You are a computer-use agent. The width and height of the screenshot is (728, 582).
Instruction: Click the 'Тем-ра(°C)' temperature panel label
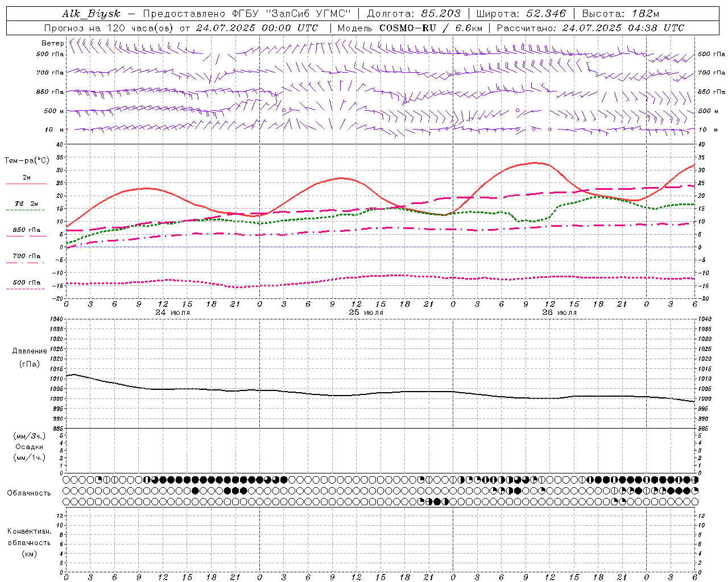(27, 161)
